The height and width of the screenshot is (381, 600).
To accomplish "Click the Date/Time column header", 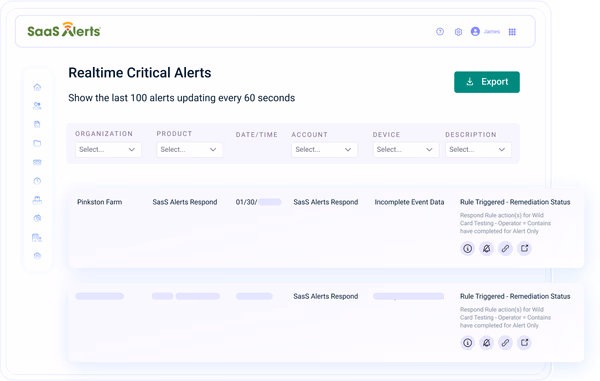I will 257,135.
